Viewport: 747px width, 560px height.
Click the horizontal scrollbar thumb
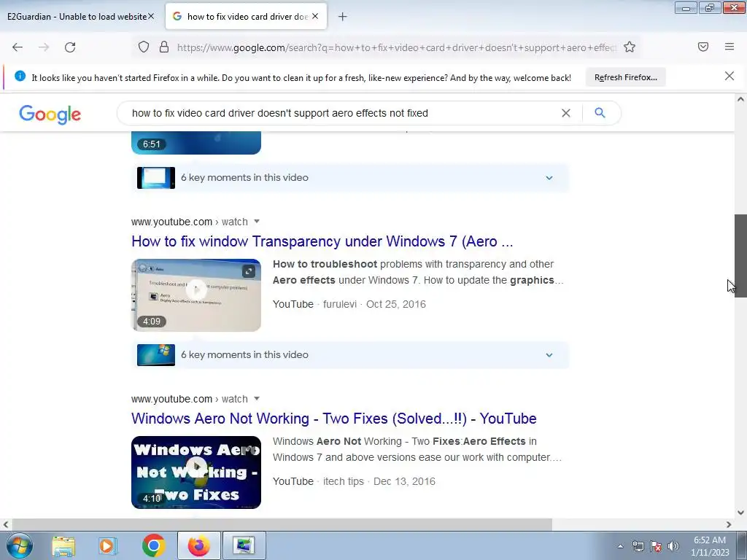click(x=282, y=525)
